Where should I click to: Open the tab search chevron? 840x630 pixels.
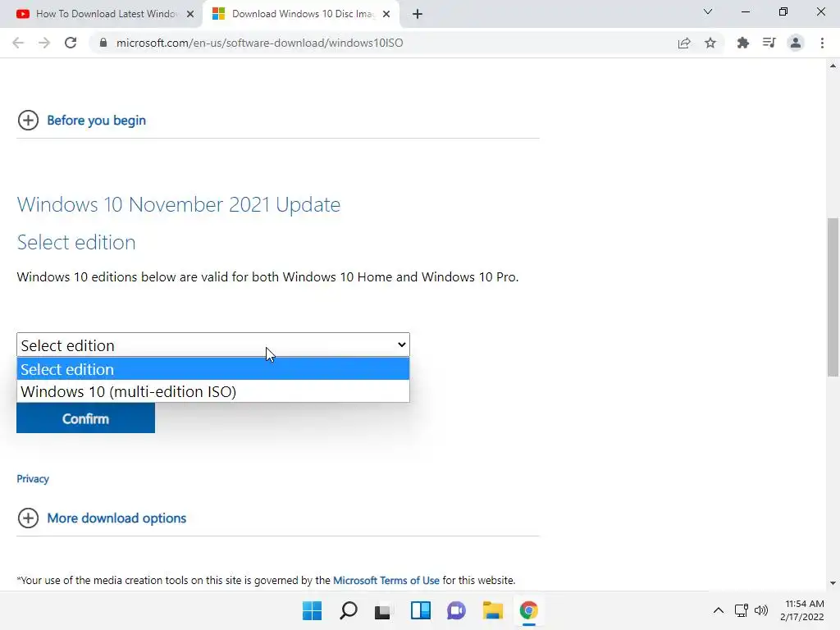[708, 11]
